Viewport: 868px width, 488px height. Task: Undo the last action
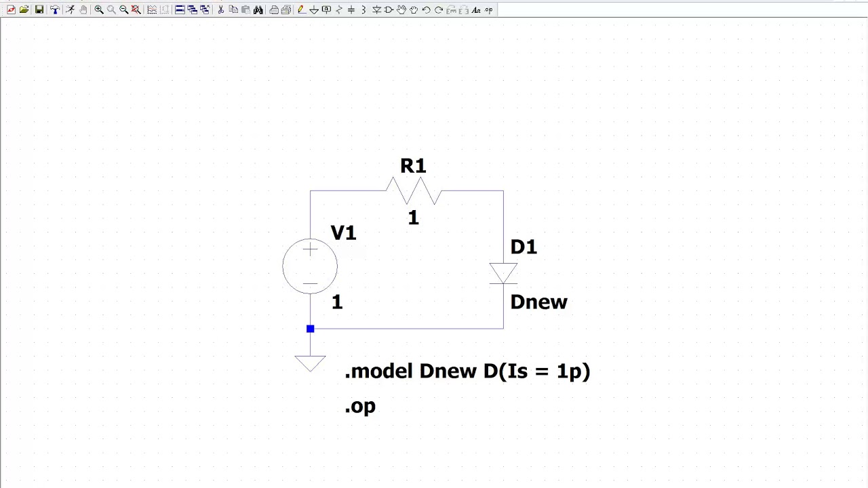tap(426, 9)
